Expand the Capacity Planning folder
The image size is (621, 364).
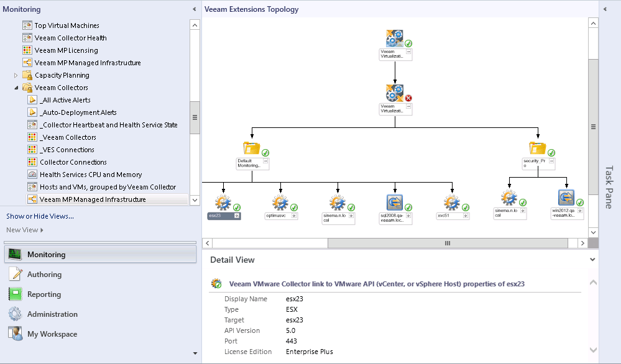14,75
